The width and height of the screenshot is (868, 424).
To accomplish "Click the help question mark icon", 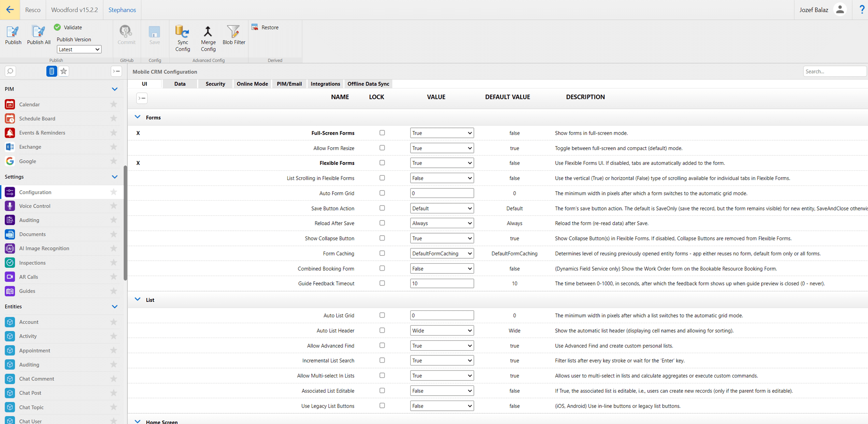I will [x=862, y=9].
